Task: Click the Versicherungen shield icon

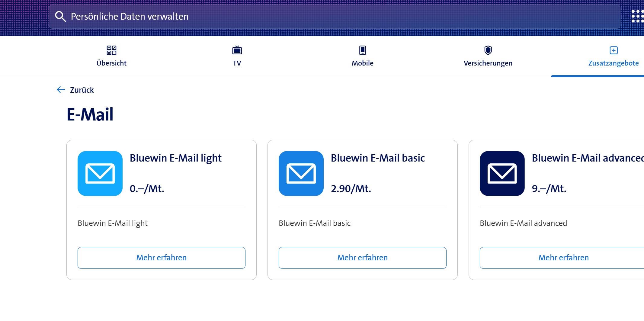Action: pyautogui.click(x=488, y=50)
